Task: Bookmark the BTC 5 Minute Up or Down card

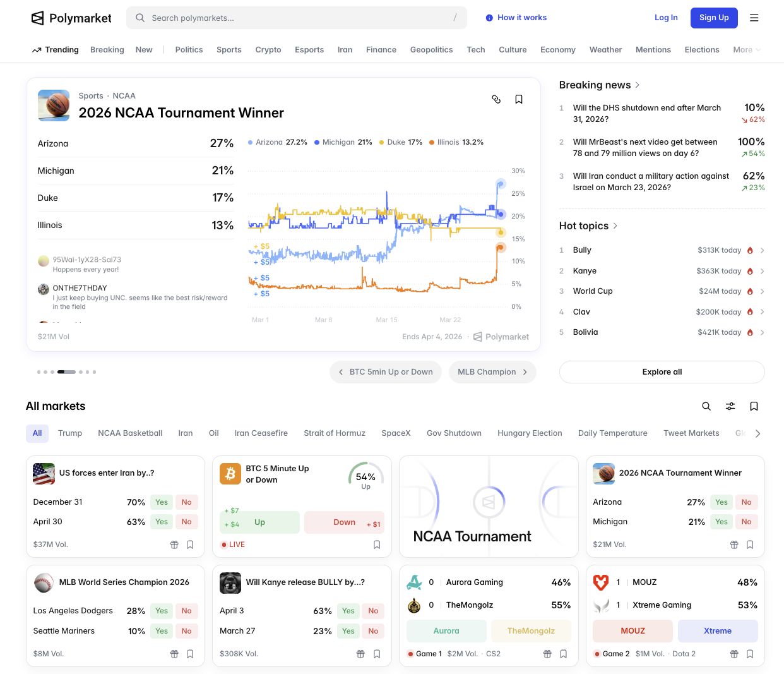Action: pos(377,545)
